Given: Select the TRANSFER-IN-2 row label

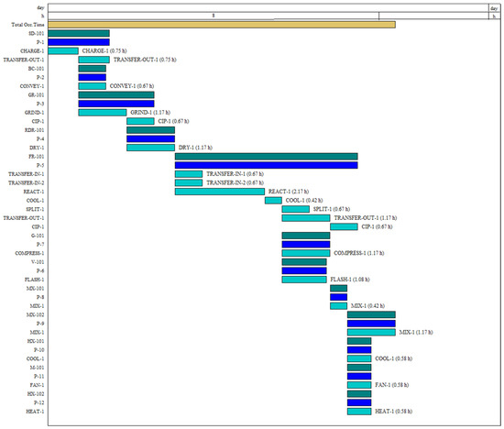Looking at the screenshot, I should 27,183.
